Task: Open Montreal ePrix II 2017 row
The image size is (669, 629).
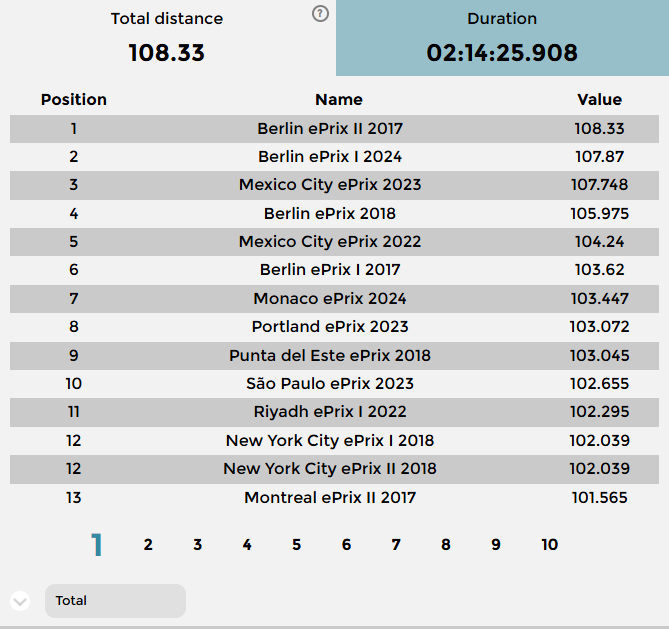Action: tap(330, 498)
